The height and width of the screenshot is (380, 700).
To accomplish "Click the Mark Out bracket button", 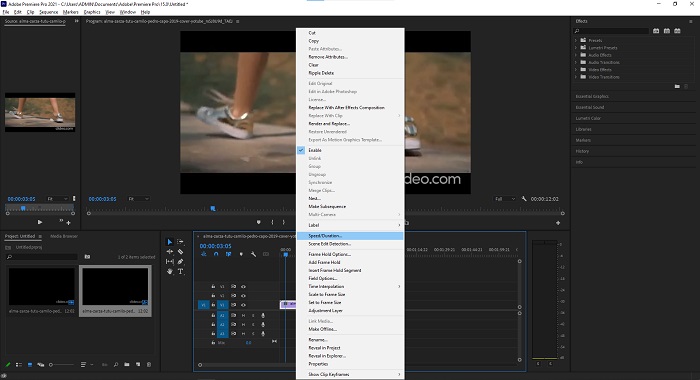I will pyautogui.click(x=283, y=222).
